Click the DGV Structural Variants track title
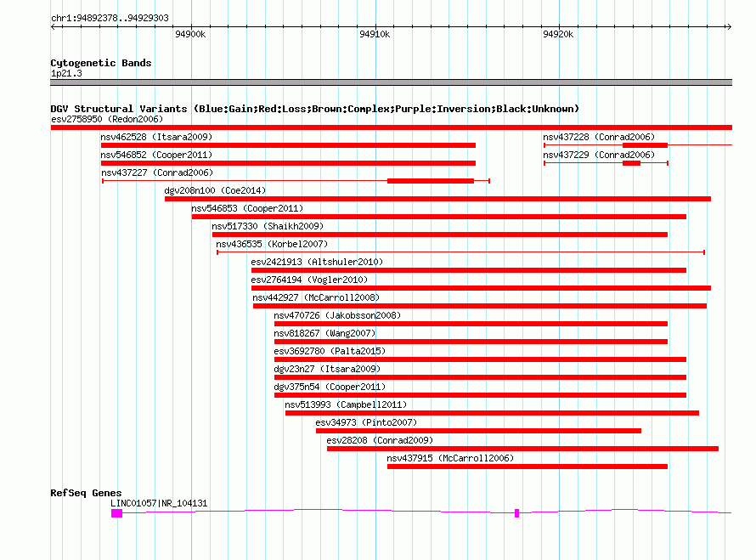 (314, 109)
